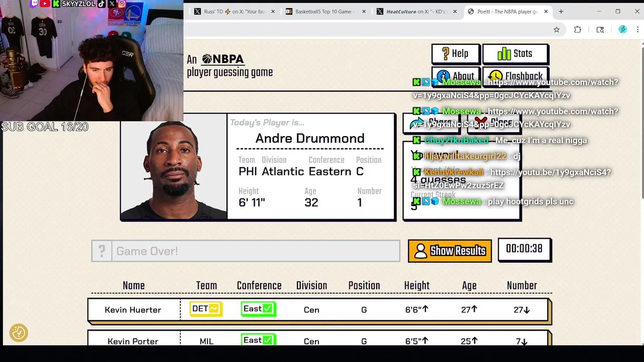Click the 'Kevin Porter' name cell
644x362 pixels.
(133, 341)
